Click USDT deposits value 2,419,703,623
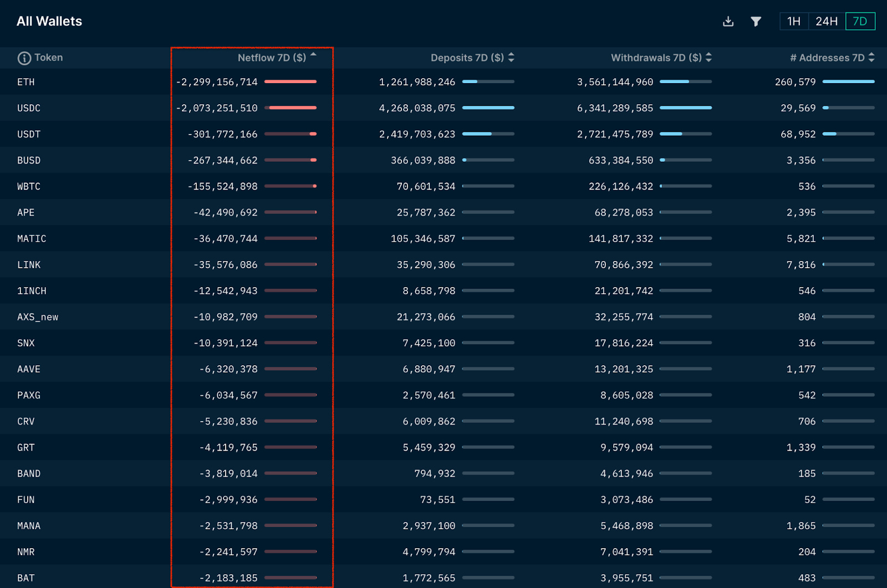The height and width of the screenshot is (588, 887). 417,134
